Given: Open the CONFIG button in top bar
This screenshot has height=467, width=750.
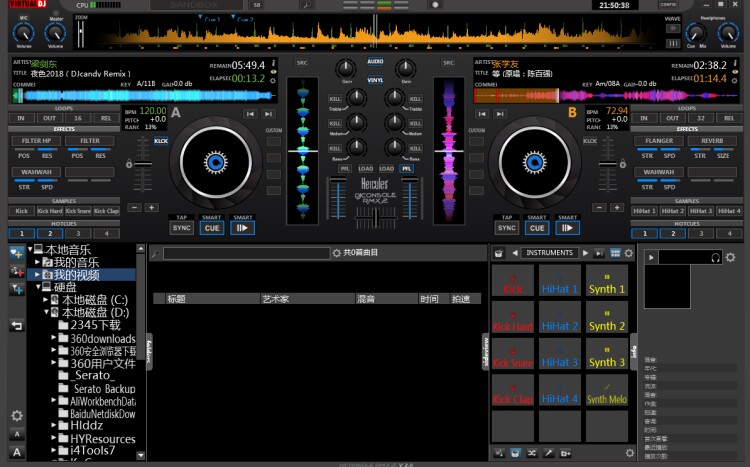Looking at the screenshot, I should 668,5.
